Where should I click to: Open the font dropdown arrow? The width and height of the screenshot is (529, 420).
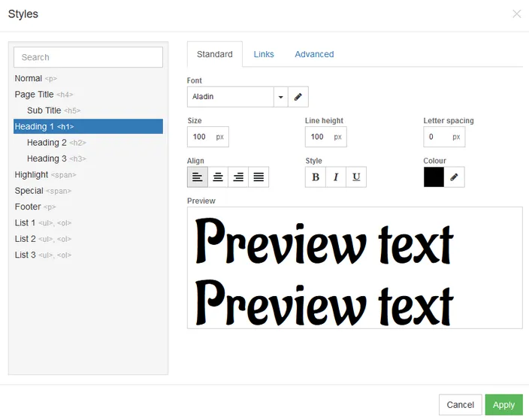[x=281, y=97]
